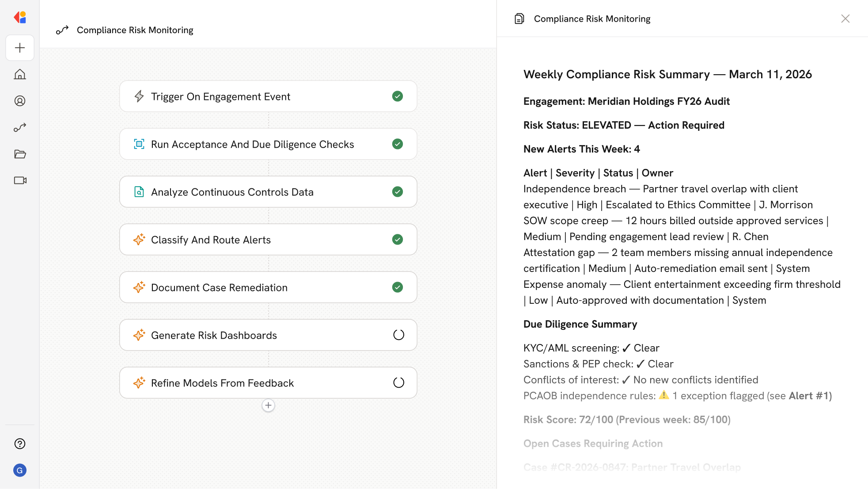Click the plus icon in the sidebar
The height and width of the screenshot is (489, 868).
(x=20, y=48)
